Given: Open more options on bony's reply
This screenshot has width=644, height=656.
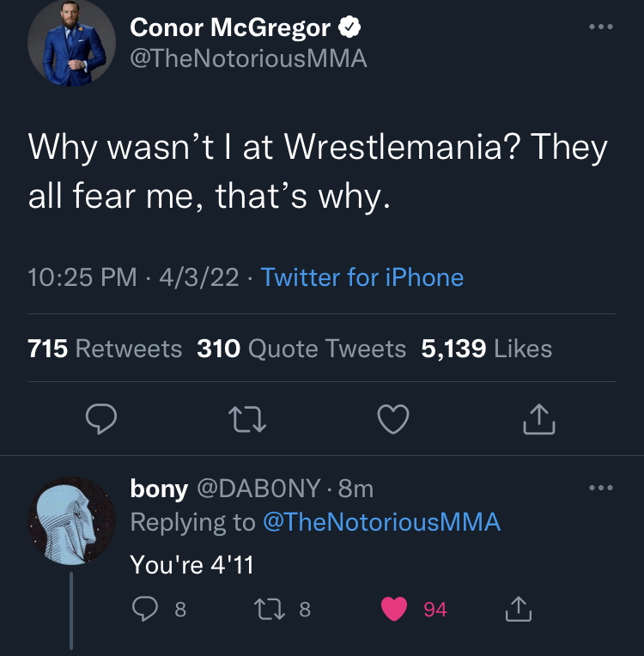Looking at the screenshot, I should coord(601,489).
